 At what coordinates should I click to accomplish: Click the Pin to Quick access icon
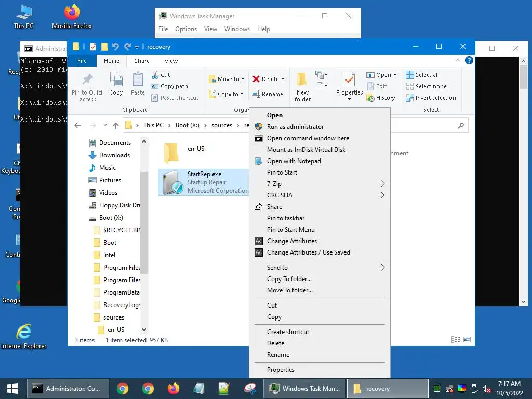coord(87,79)
